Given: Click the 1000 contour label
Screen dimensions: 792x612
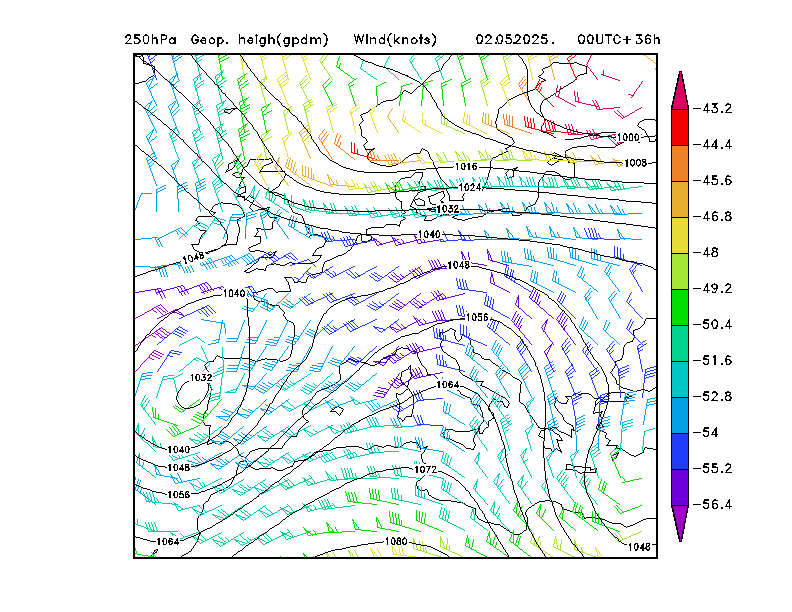Looking at the screenshot, I should click(x=628, y=137).
